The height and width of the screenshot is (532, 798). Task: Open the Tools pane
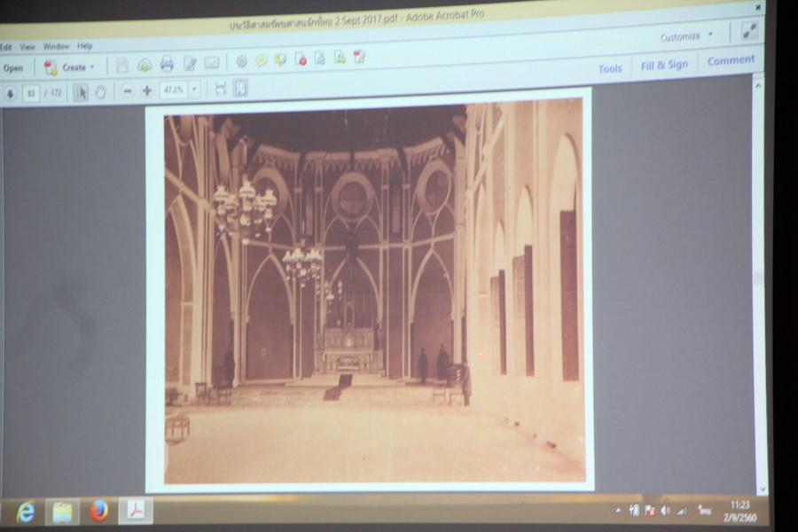tap(610, 69)
